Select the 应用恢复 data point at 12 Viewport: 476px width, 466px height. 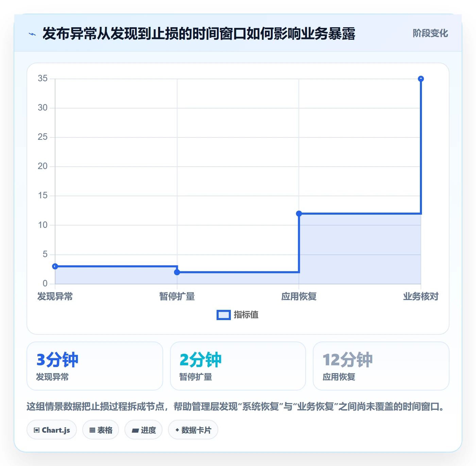tap(299, 214)
